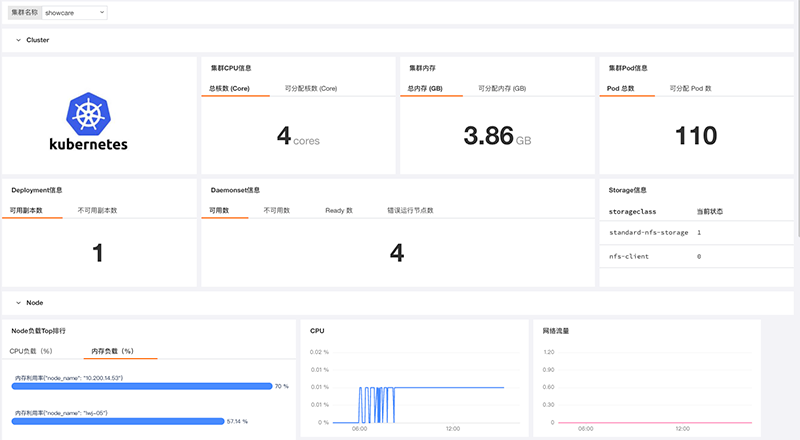This screenshot has height=440, width=800.
Task: Click the lwj-05 memory usage bar
Action: [118, 421]
